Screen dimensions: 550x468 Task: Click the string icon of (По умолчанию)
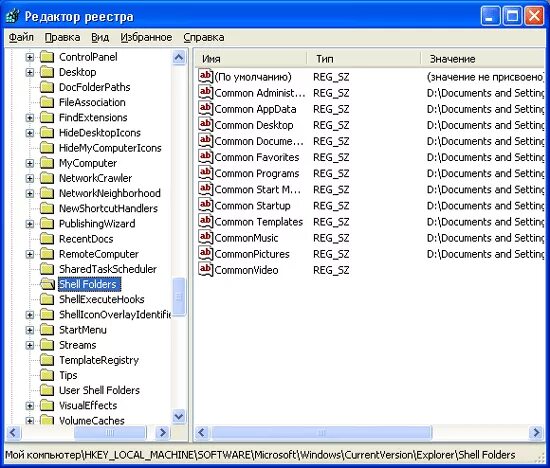point(206,76)
